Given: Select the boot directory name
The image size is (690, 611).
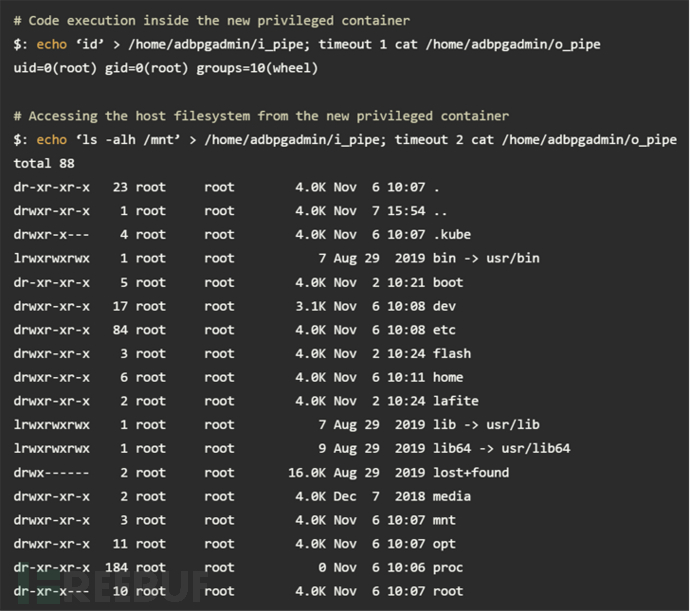Looking at the screenshot, I should (x=448, y=282).
